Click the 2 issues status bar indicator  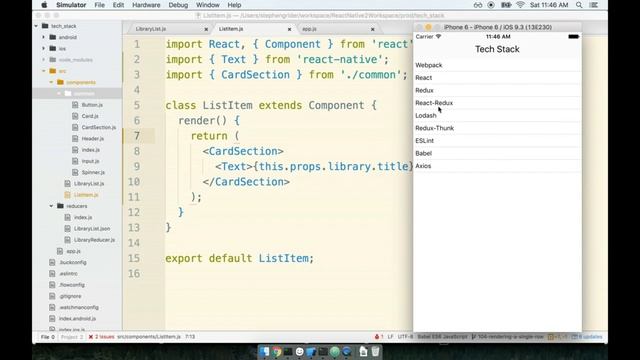[101, 337]
